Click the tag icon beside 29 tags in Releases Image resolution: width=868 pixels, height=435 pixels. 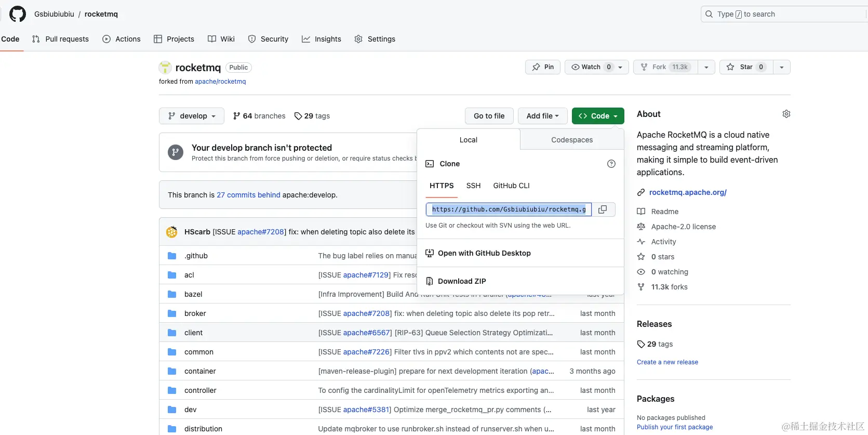coord(641,344)
